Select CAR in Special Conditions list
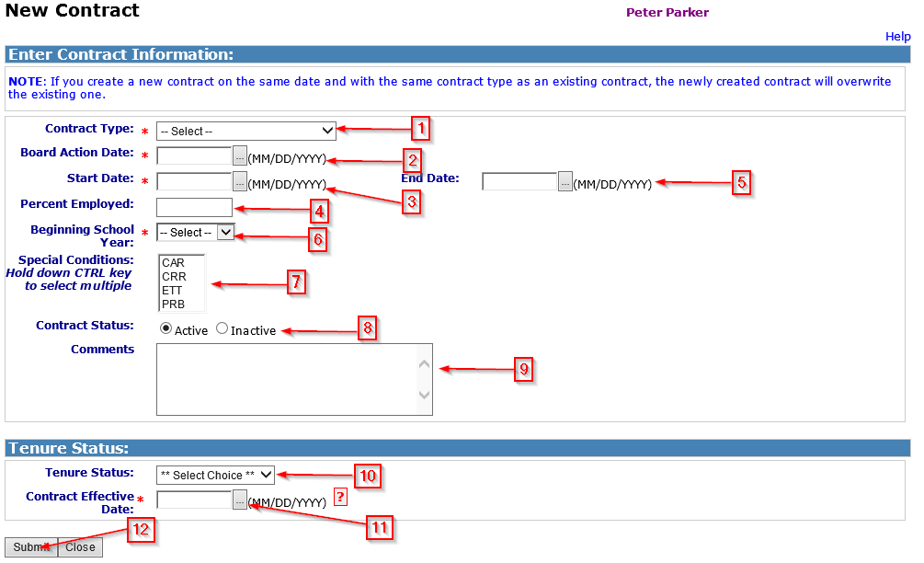Screen dimensions: 924x563 click(x=174, y=263)
